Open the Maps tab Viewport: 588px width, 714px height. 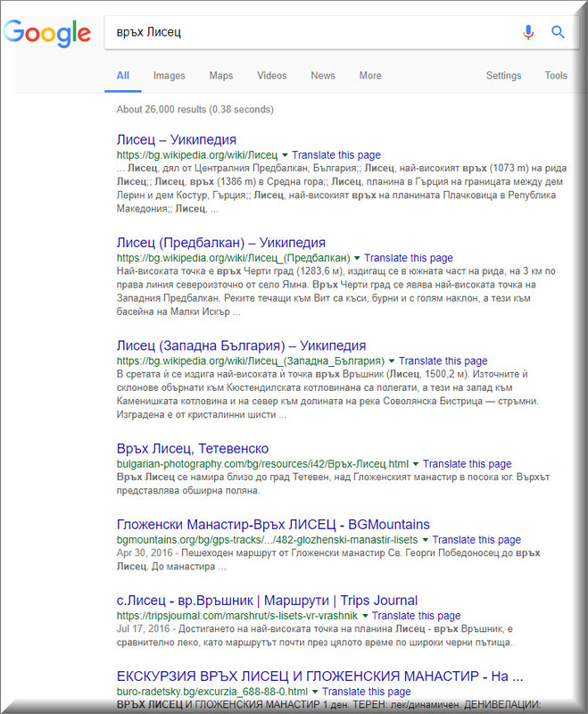[x=220, y=76]
